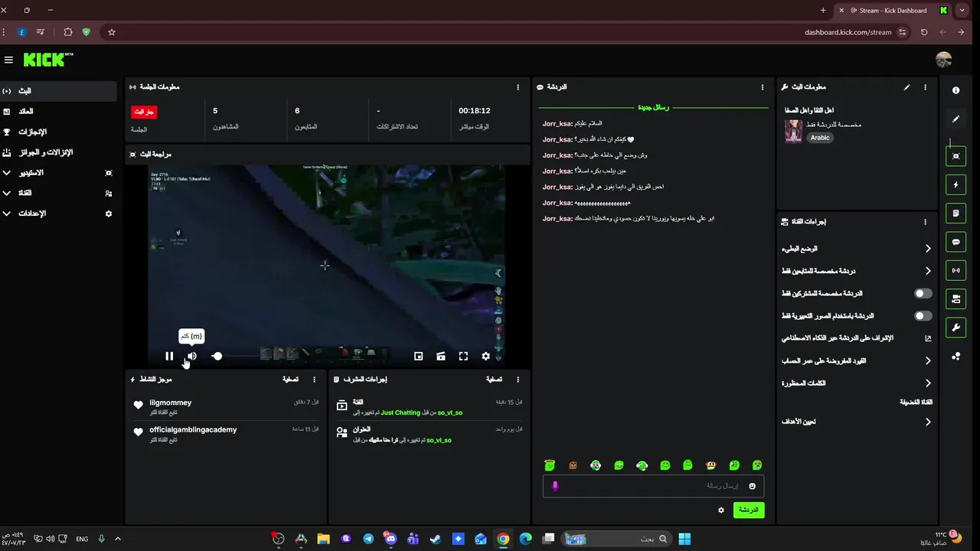Enter fullscreen for stream preview

[x=463, y=356]
